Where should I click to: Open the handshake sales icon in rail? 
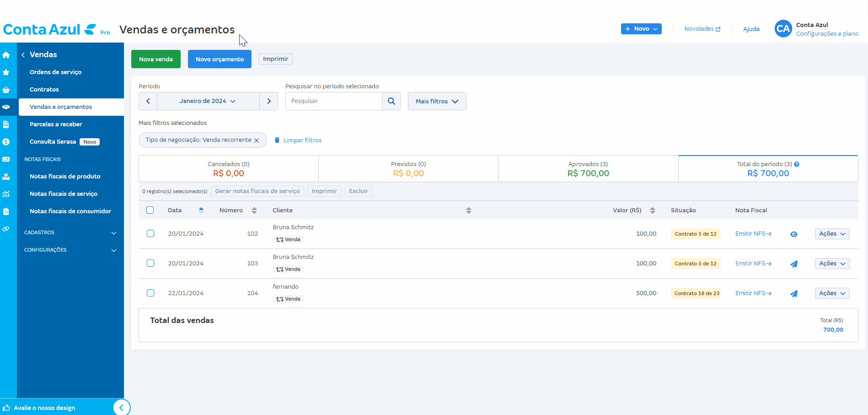coord(6,107)
